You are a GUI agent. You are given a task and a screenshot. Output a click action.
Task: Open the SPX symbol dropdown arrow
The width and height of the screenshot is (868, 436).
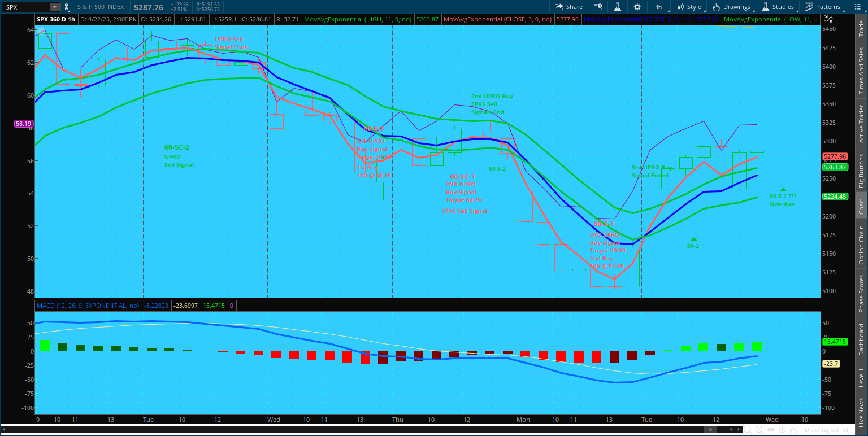coord(54,7)
